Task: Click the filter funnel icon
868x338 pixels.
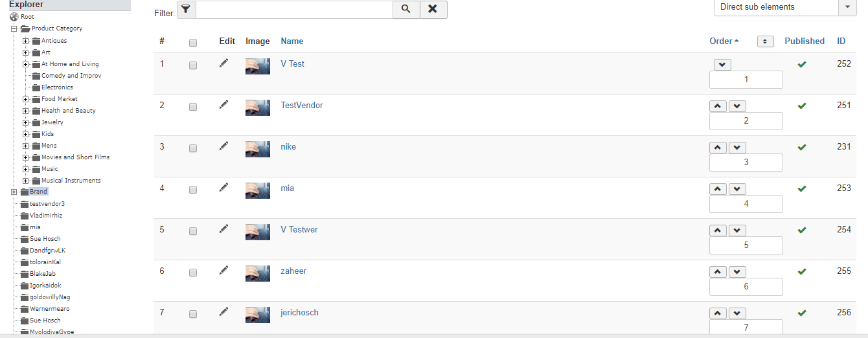Action: point(186,9)
